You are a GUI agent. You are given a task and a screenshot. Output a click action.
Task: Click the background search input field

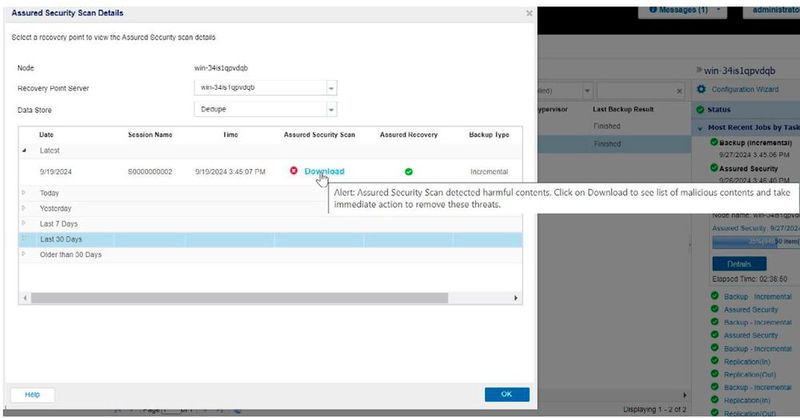(635, 91)
